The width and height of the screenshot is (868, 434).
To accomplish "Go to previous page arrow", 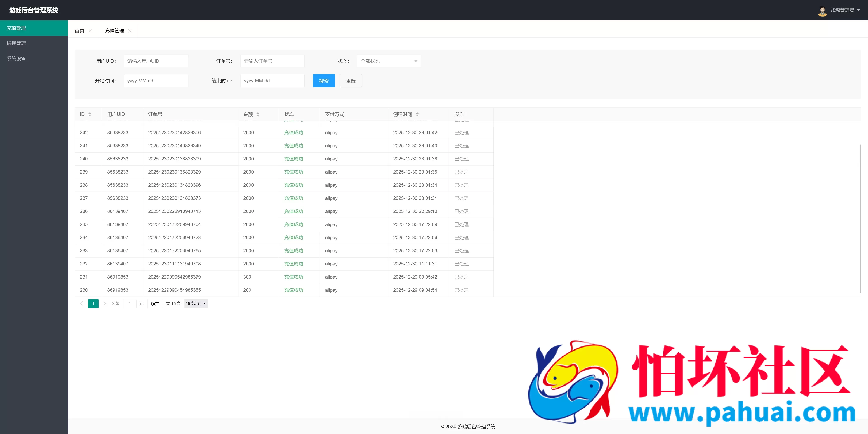I will [82, 303].
